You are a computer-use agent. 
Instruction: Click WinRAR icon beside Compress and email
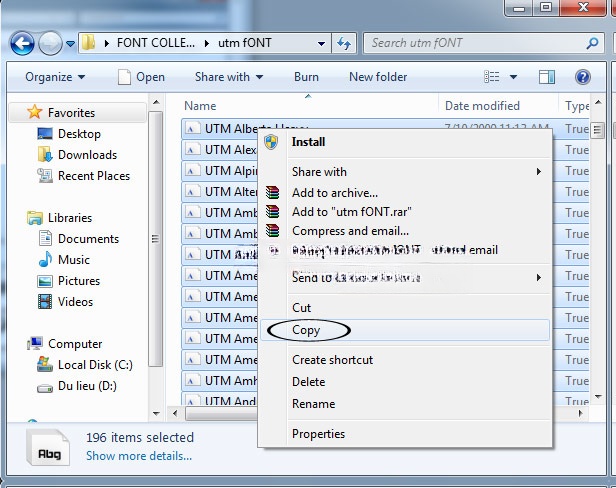pyautogui.click(x=272, y=230)
